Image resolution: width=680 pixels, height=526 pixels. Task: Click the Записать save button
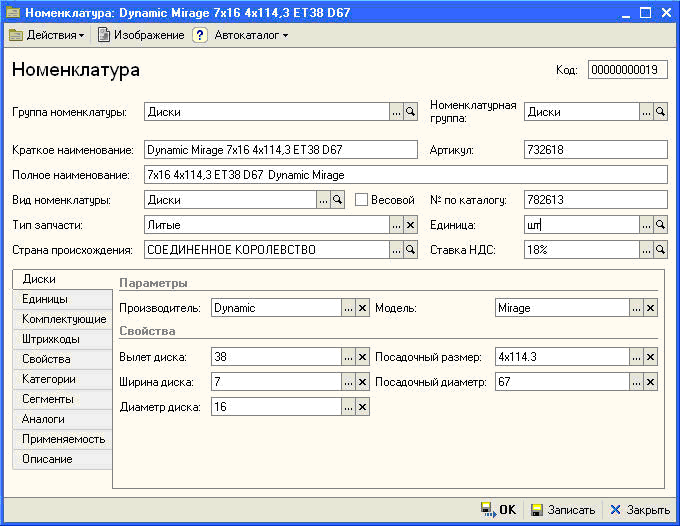pos(563,510)
